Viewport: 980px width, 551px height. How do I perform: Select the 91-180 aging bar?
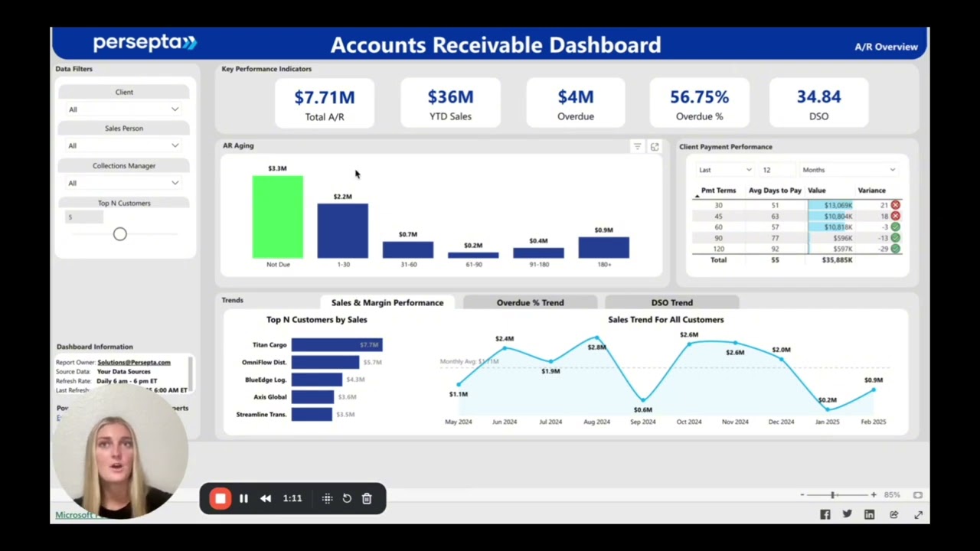coord(538,253)
